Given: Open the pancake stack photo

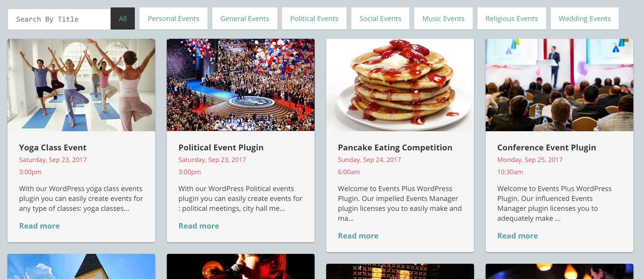Looking at the screenshot, I should (x=400, y=85).
